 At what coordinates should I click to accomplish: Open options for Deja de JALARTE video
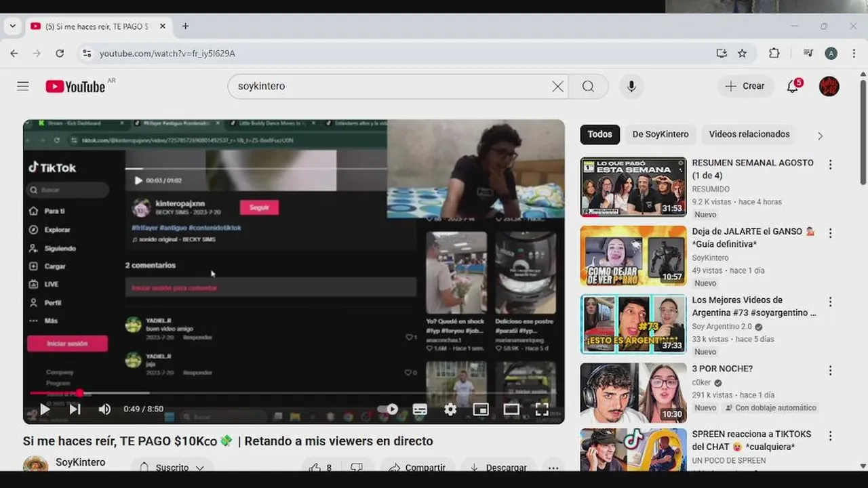(830, 233)
